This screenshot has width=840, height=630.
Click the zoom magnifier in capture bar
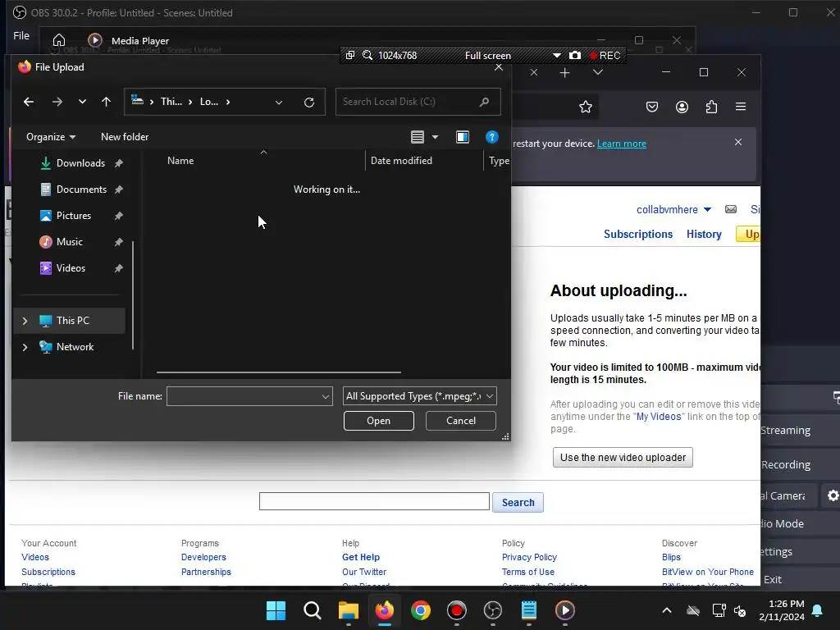coord(367,55)
